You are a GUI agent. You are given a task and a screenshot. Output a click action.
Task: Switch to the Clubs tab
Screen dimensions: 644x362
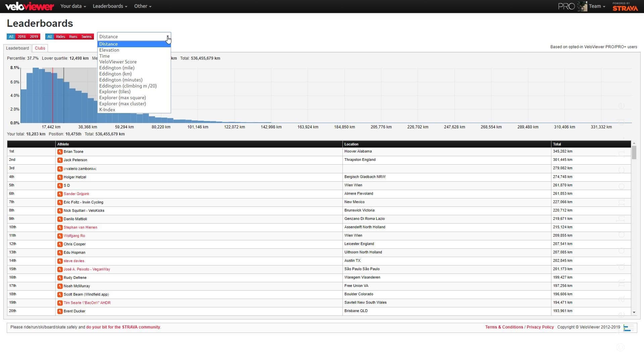point(40,48)
